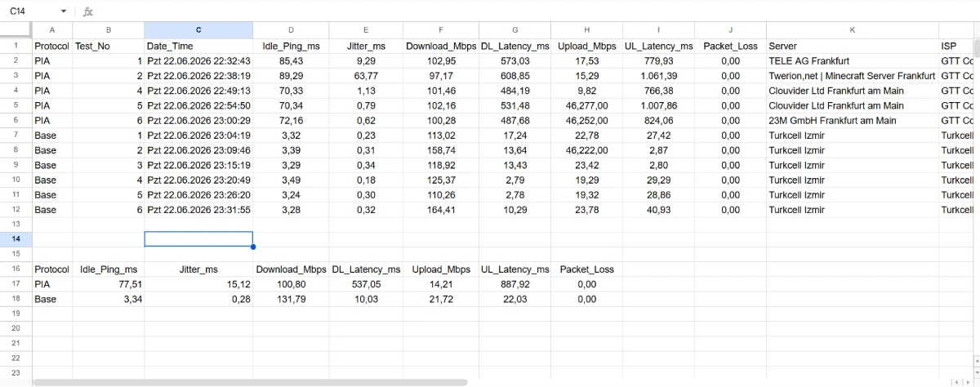The image size is (980, 387).
Task: Click the PIA label in row 17
Action: click(51, 284)
